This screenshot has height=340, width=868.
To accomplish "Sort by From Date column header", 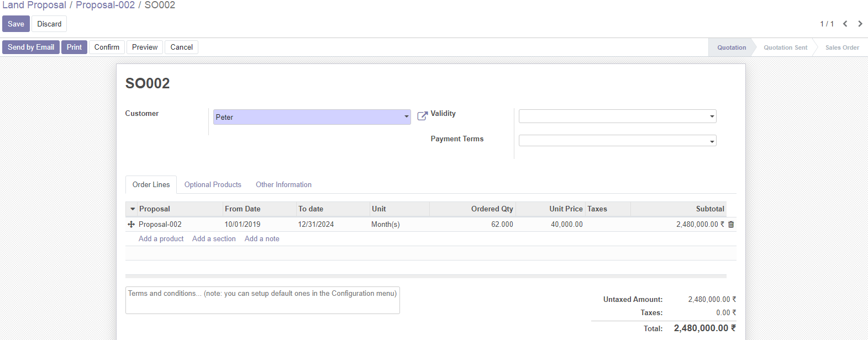I will pyautogui.click(x=259, y=209).
